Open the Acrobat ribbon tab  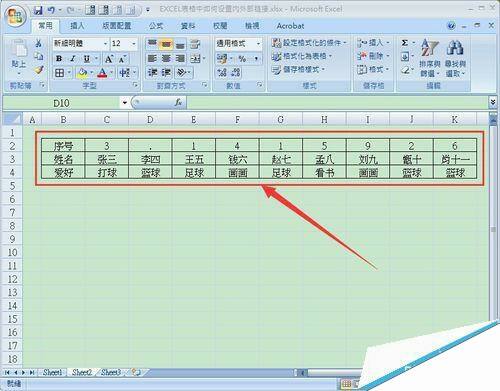pos(290,26)
